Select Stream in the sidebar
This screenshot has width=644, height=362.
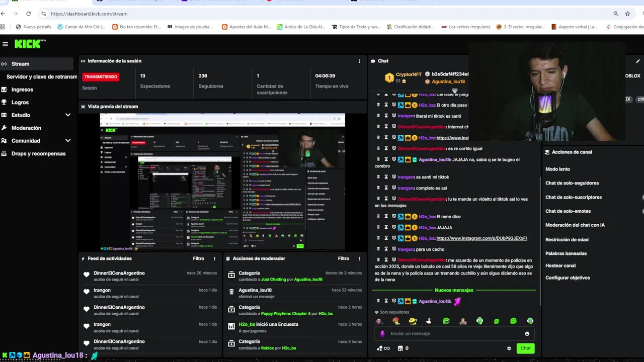pos(37,64)
